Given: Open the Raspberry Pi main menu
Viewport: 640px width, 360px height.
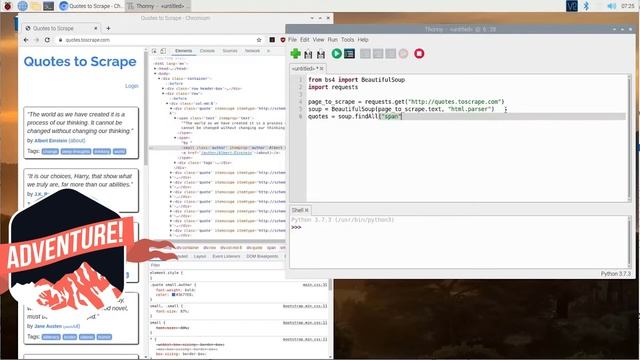Looking at the screenshot, I should pos(7,6).
